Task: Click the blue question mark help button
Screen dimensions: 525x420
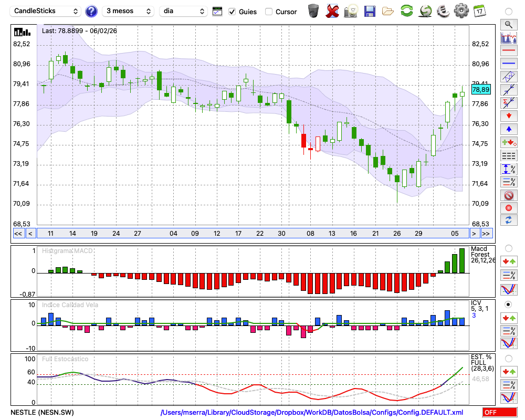Action: (x=91, y=11)
